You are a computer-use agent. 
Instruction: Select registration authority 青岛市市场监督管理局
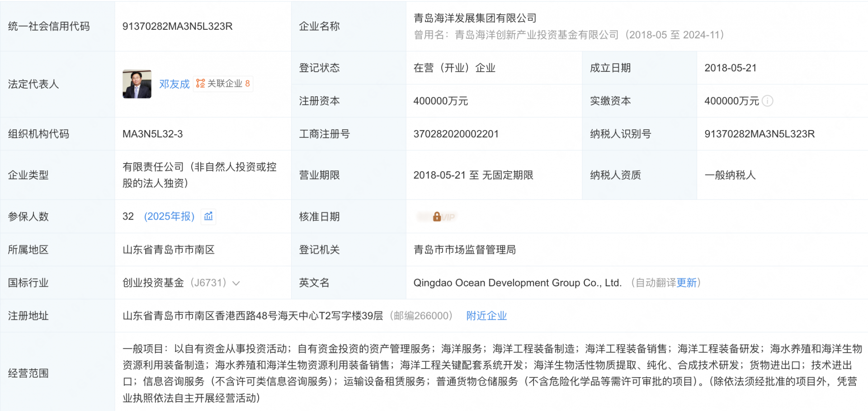click(465, 250)
